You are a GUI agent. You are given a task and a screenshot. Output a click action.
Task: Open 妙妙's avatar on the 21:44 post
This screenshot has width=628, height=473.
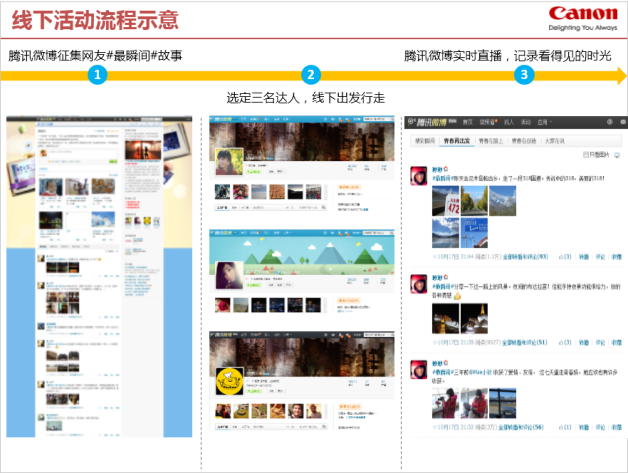click(419, 176)
